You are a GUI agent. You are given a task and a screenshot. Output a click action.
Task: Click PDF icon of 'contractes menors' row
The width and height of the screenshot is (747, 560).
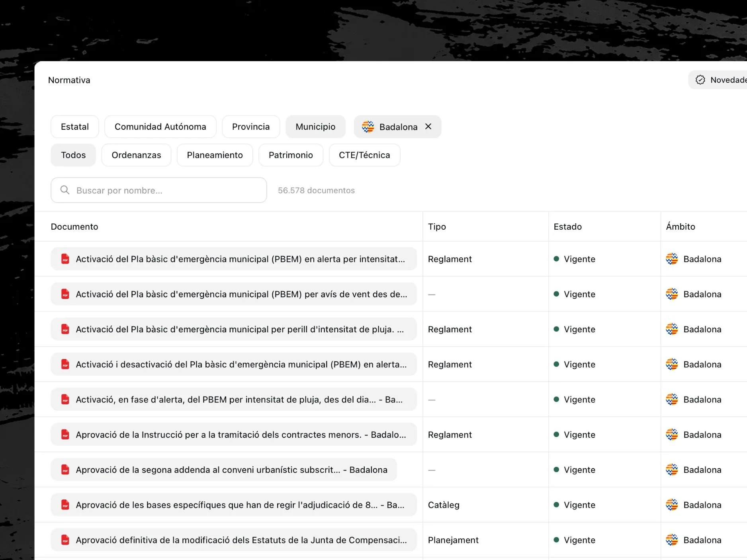click(65, 435)
